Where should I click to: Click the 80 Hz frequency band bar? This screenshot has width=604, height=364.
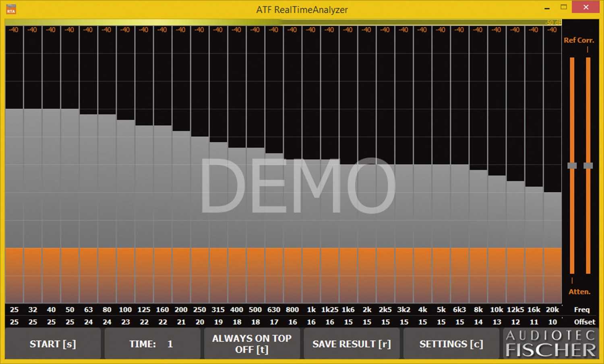tap(107, 209)
